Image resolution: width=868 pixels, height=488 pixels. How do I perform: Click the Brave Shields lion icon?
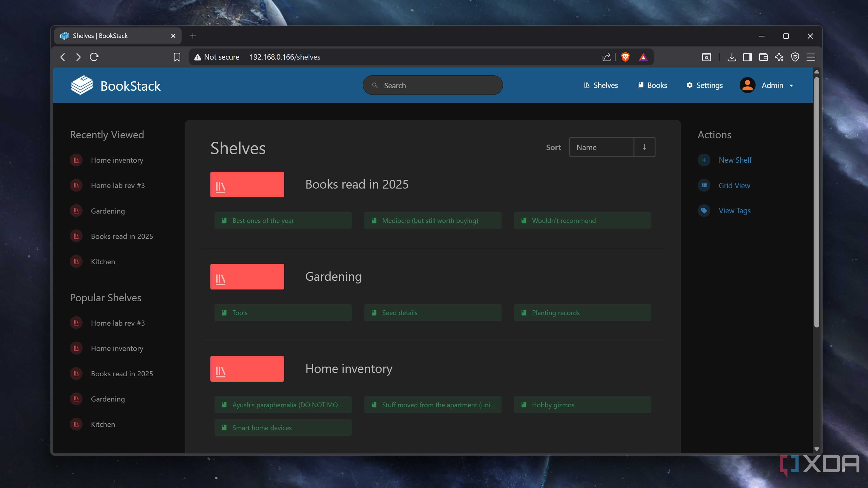[625, 57]
